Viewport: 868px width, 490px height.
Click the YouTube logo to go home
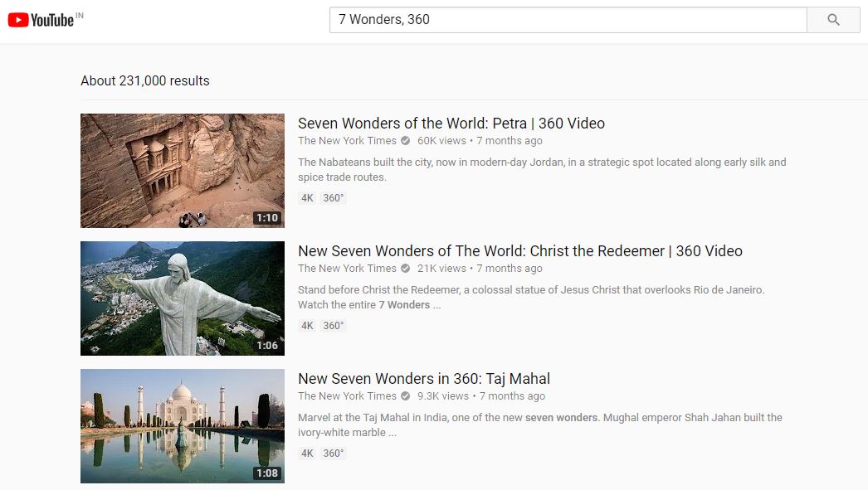click(x=41, y=20)
